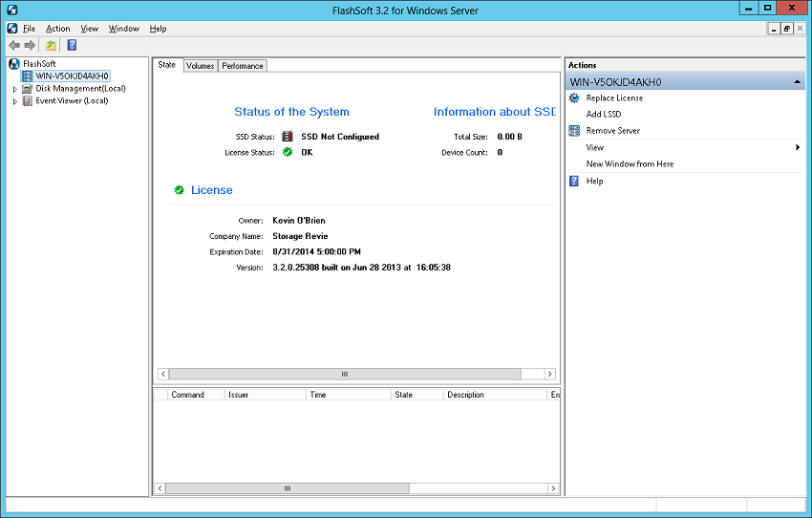The image size is (812, 518).
Task: Open the Action menu
Action: tap(58, 29)
